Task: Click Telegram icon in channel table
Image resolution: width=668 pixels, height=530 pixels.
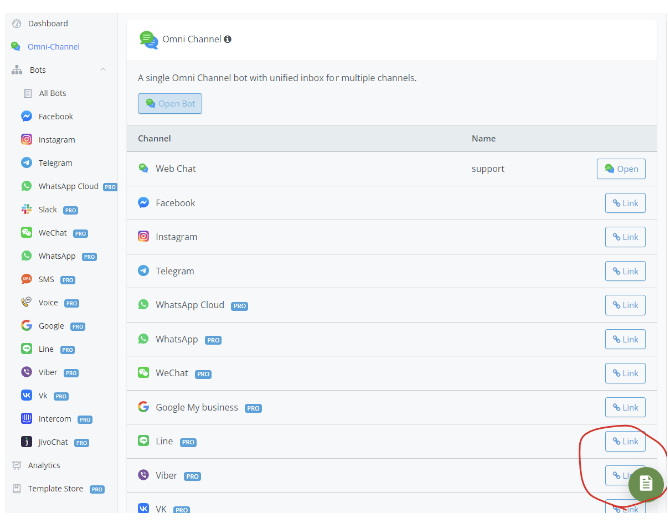Action: click(x=144, y=271)
